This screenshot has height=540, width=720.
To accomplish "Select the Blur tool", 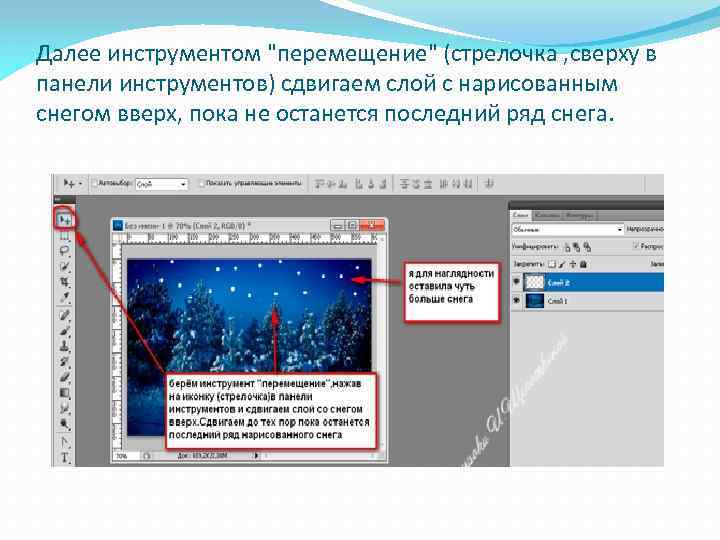I will [x=65, y=409].
